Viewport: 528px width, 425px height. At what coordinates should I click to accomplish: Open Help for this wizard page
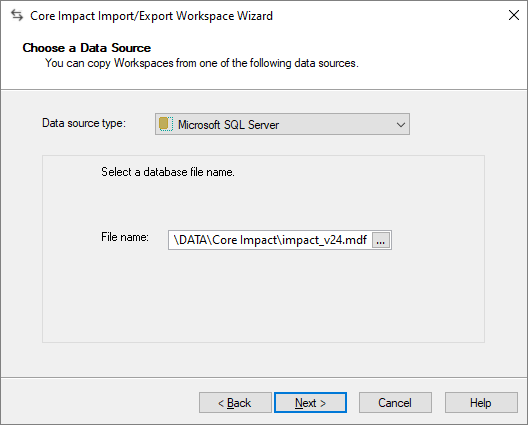[481, 402]
